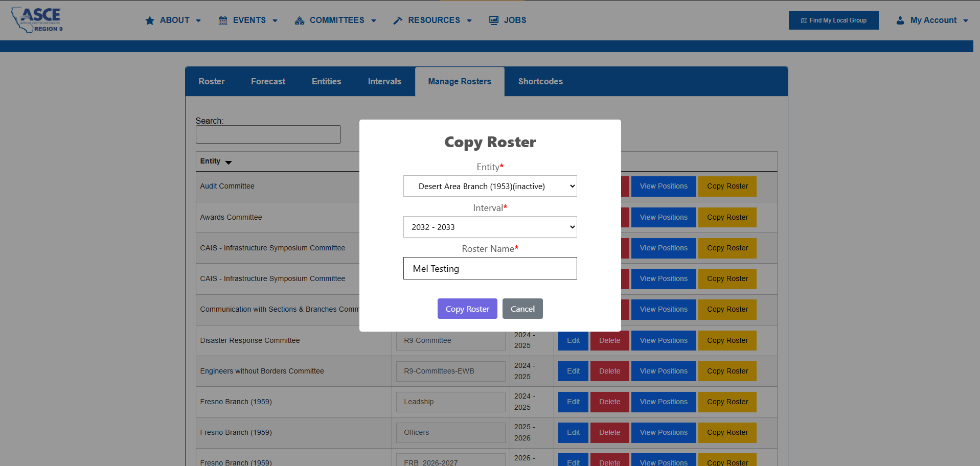Edit the Engineers without Borders Committee roster
980x466 pixels.
tap(573, 371)
